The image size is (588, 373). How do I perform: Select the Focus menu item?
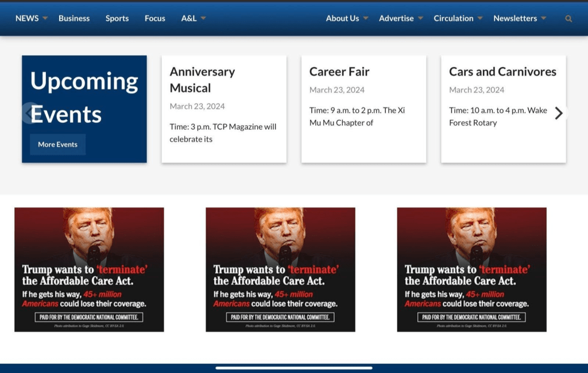[155, 18]
